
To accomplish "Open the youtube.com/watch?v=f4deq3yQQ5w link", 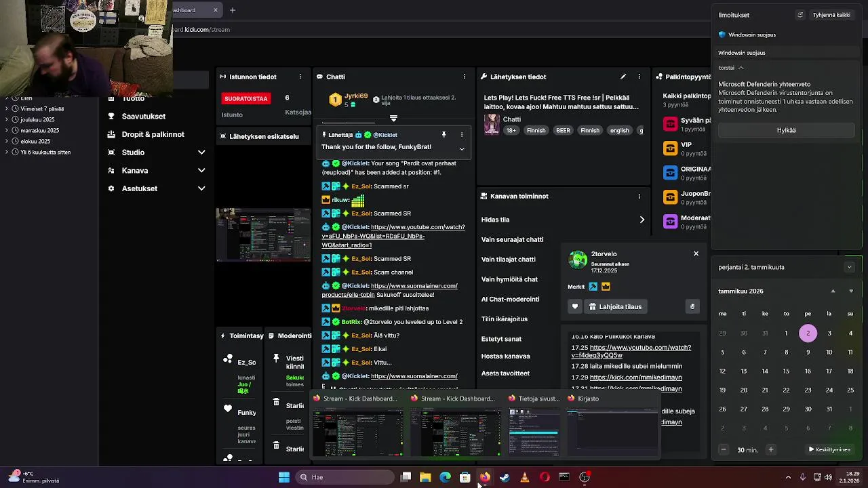I will tap(631, 351).
